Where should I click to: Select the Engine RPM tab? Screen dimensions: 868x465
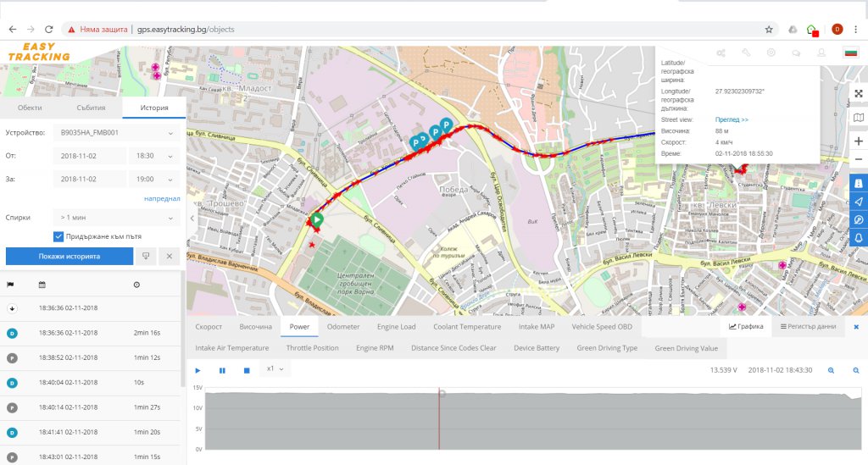(375, 348)
